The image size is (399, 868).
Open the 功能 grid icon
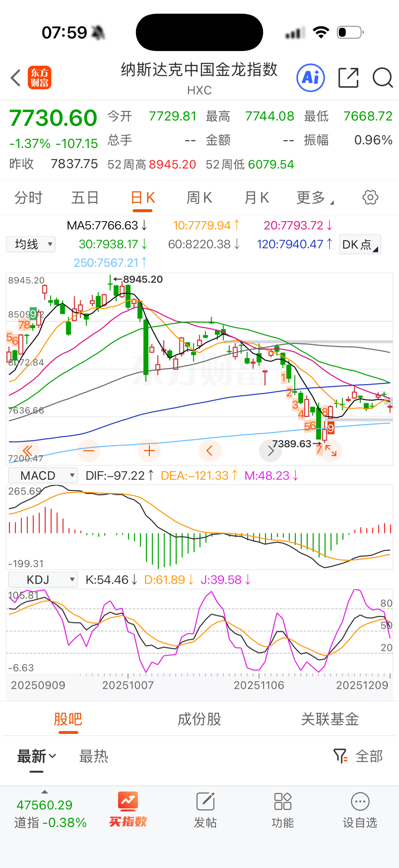[x=283, y=801]
